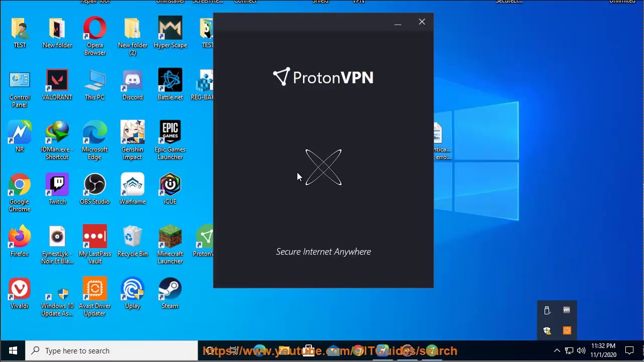The height and width of the screenshot is (362, 644).
Task: Select the My LastPass Vault shortcut
Action: tap(95, 245)
